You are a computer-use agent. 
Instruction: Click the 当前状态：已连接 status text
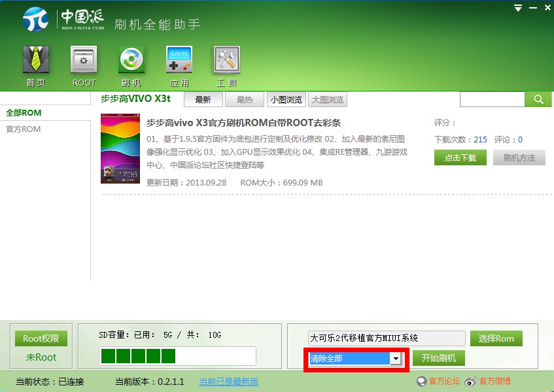tap(50, 382)
